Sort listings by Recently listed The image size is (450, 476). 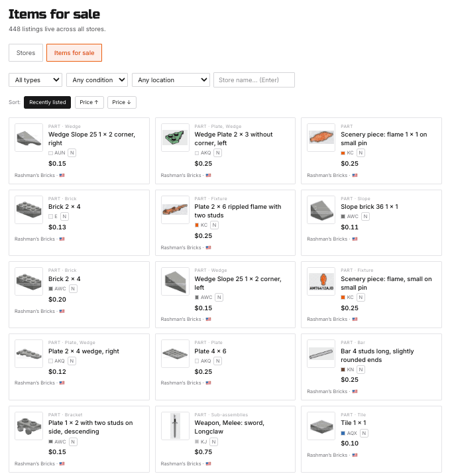click(x=47, y=102)
